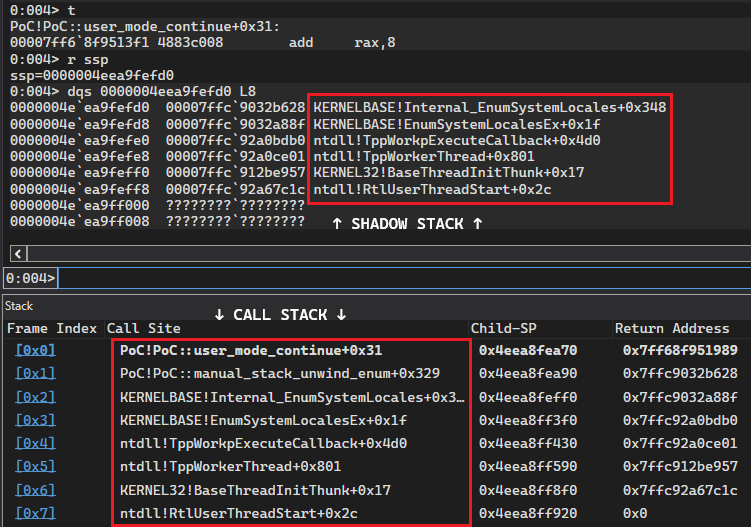The image size is (751, 527).
Task: Click the Return Address column header
Action: click(x=672, y=329)
